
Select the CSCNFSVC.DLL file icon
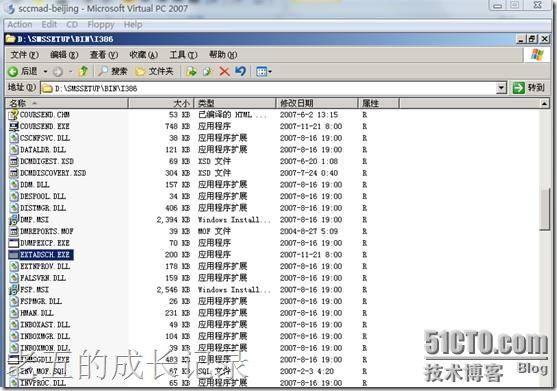coord(14,138)
